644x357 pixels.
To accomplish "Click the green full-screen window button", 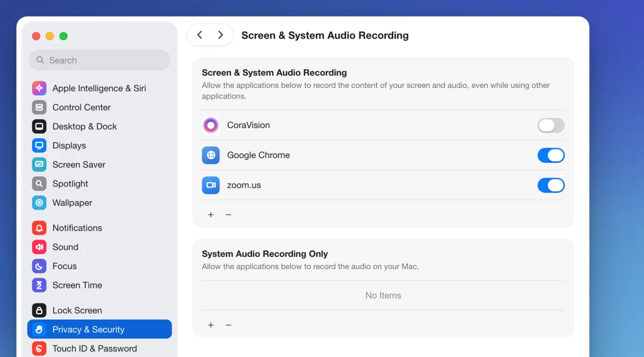I will [63, 36].
